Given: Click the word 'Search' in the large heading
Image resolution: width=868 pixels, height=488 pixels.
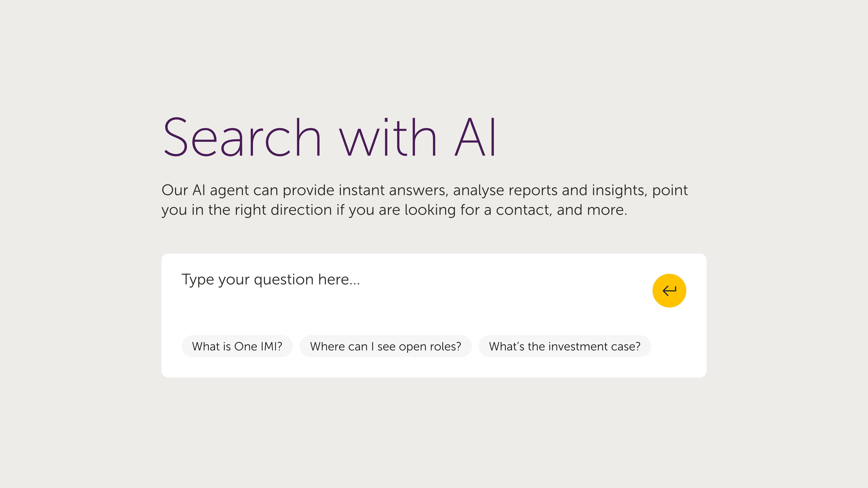Looking at the screenshot, I should pyautogui.click(x=242, y=137).
